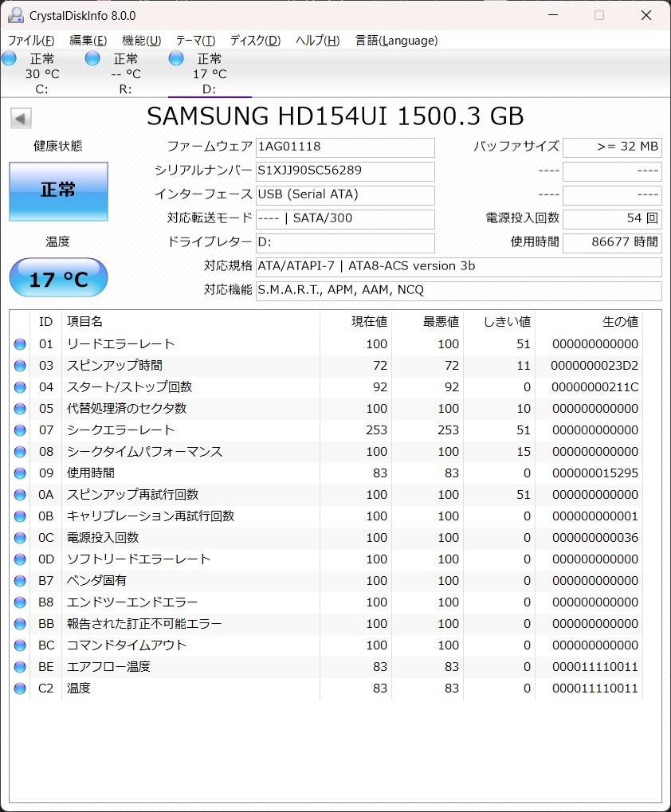Viewport: 671px width, 812px height.
Task: Click the previous disk arrow button
Action: point(21,119)
